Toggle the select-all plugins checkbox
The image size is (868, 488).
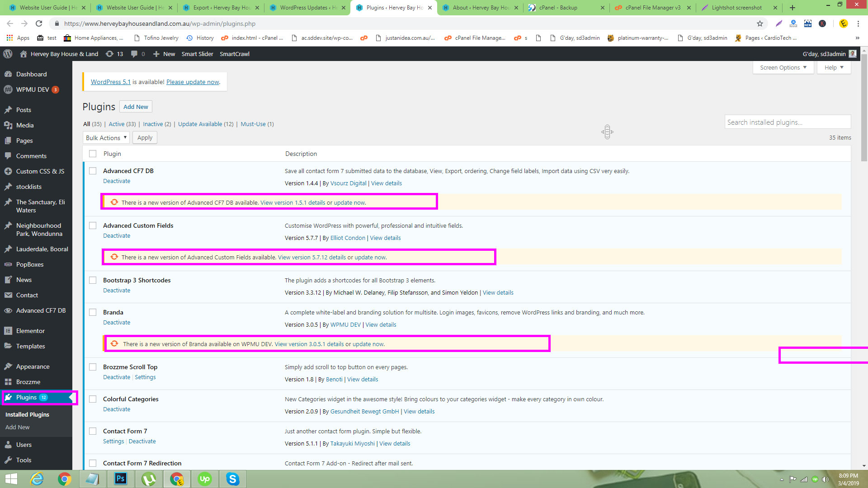(93, 154)
